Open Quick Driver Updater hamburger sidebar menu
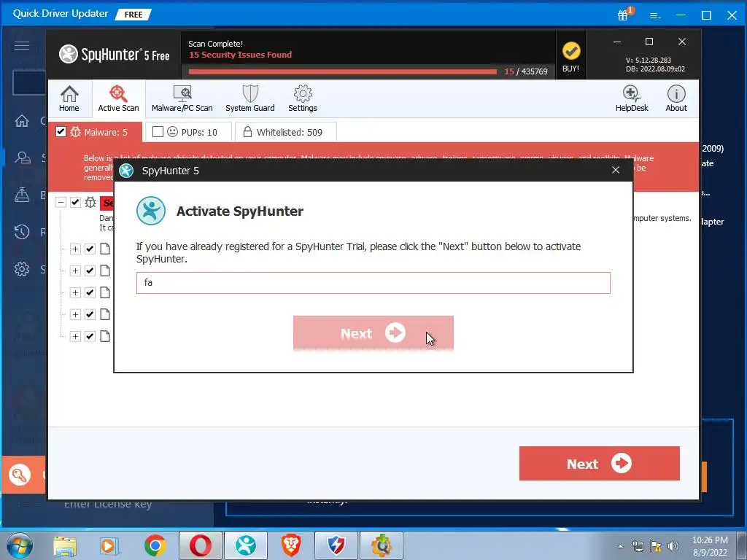This screenshot has height=560, width=747. (21, 46)
